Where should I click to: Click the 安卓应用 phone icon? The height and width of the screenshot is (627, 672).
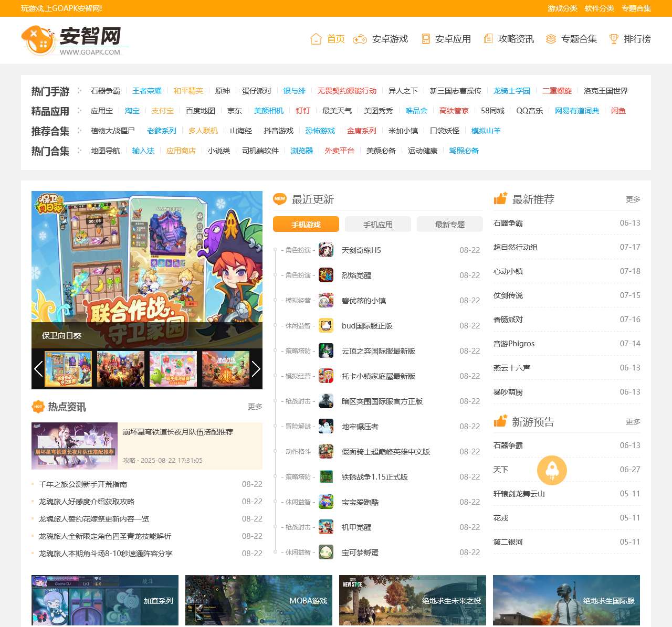tap(425, 39)
